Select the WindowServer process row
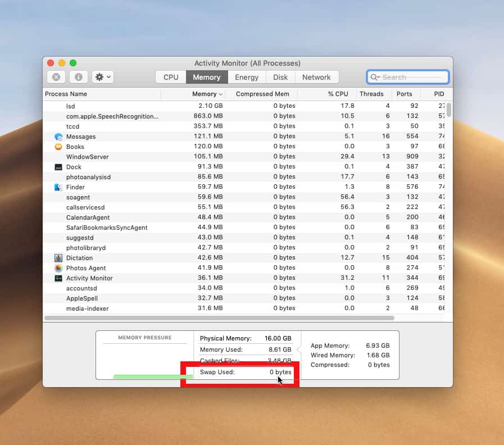Viewport: 504px width, 445px height. (244, 157)
